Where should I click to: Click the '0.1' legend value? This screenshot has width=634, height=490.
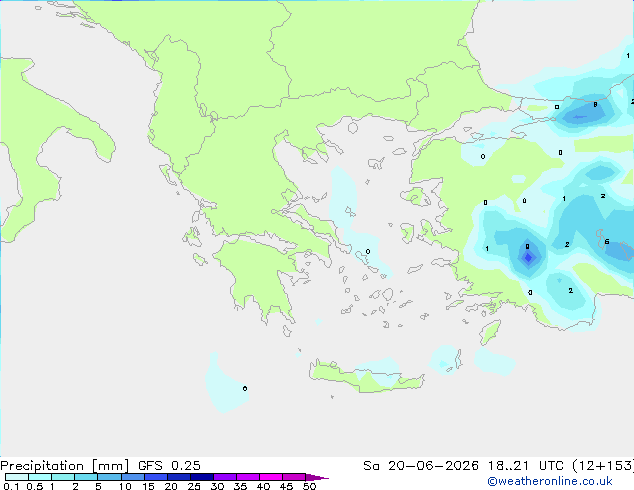11,486
